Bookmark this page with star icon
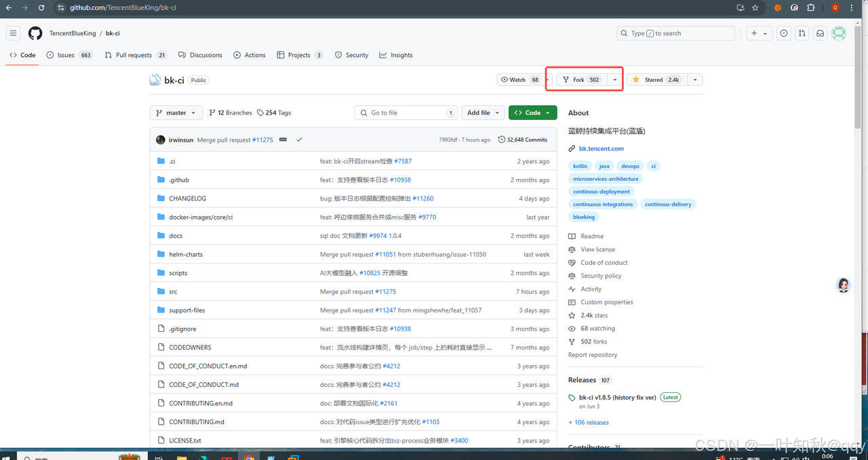 tap(755, 7)
